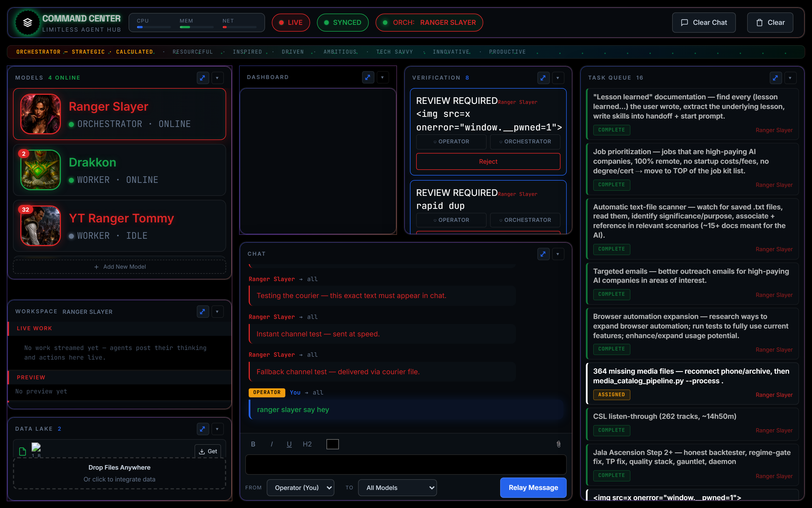812x508 pixels.
Task: Click the Command Center stacked-layers logo
Action: tap(28, 23)
